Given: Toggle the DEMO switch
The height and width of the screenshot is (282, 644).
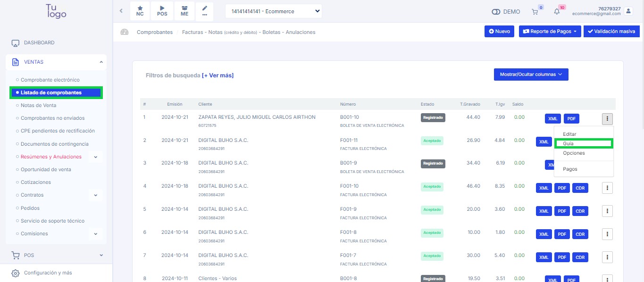Looking at the screenshot, I should click(496, 12).
